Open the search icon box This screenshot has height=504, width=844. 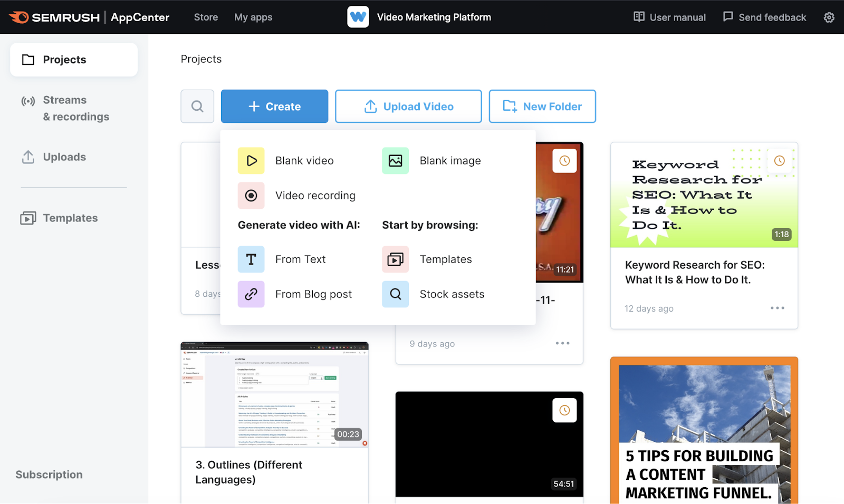click(197, 106)
